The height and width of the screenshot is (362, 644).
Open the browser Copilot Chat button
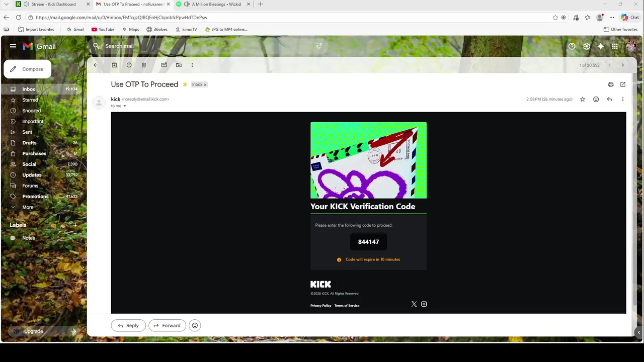click(630, 17)
